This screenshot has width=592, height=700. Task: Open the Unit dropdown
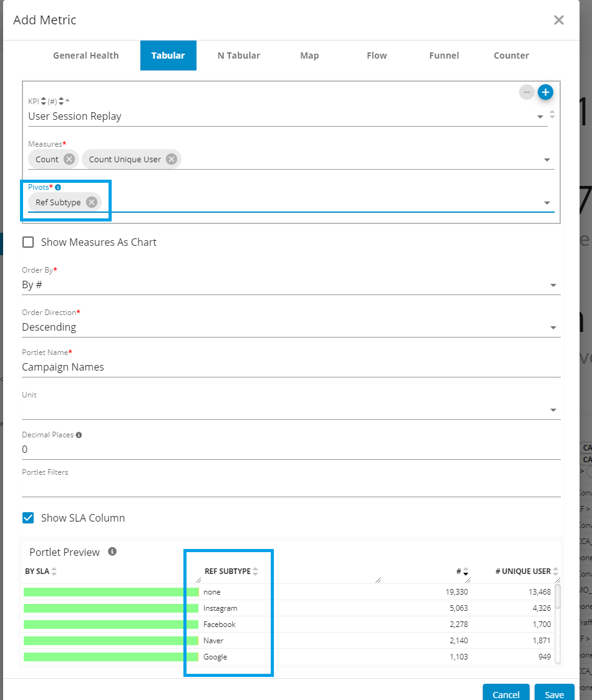(553, 410)
